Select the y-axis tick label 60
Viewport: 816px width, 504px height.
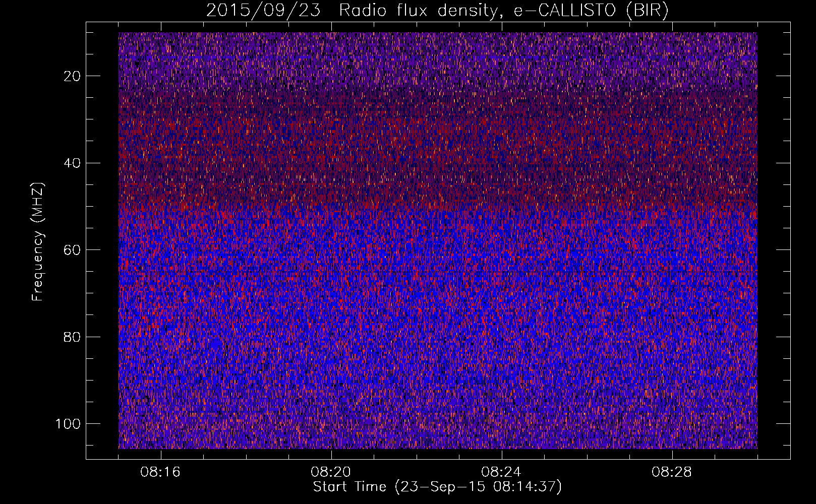(73, 250)
